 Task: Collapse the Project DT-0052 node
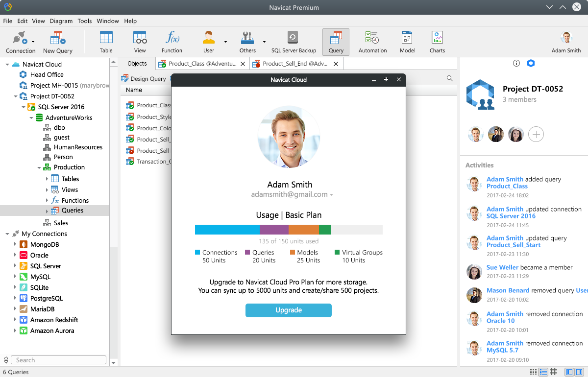(15, 96)
